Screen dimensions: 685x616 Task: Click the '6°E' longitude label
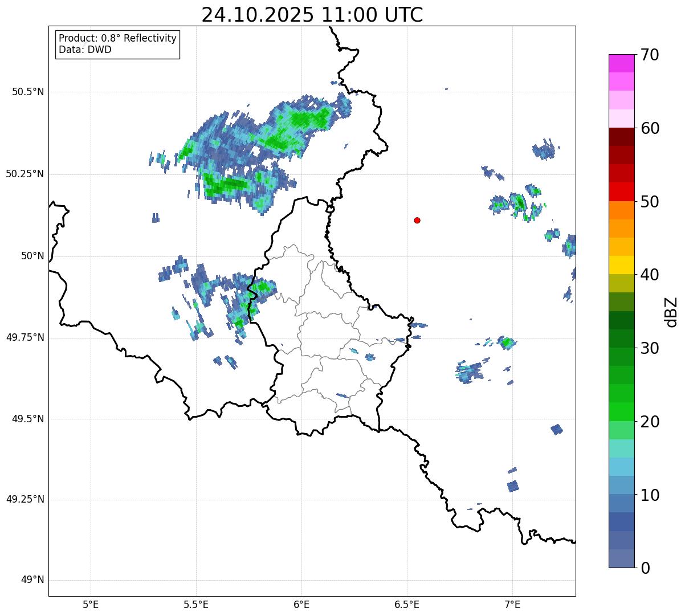coord(301,605)
